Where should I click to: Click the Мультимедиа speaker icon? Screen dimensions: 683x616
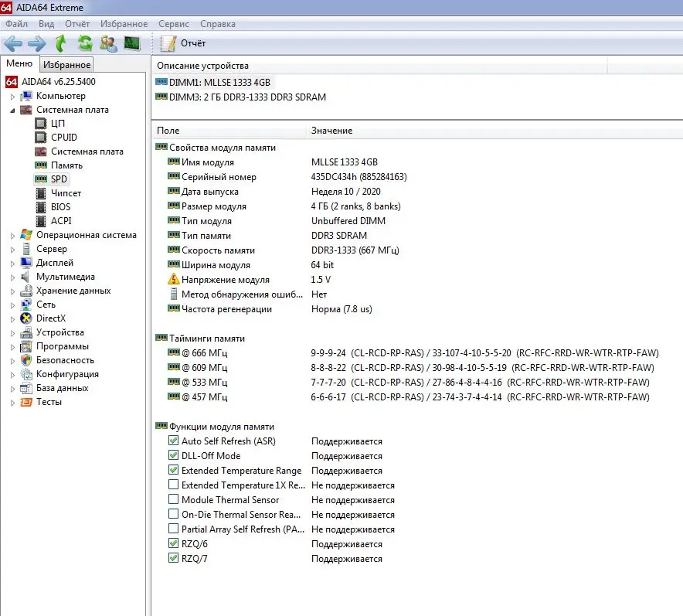coord(25,277)
